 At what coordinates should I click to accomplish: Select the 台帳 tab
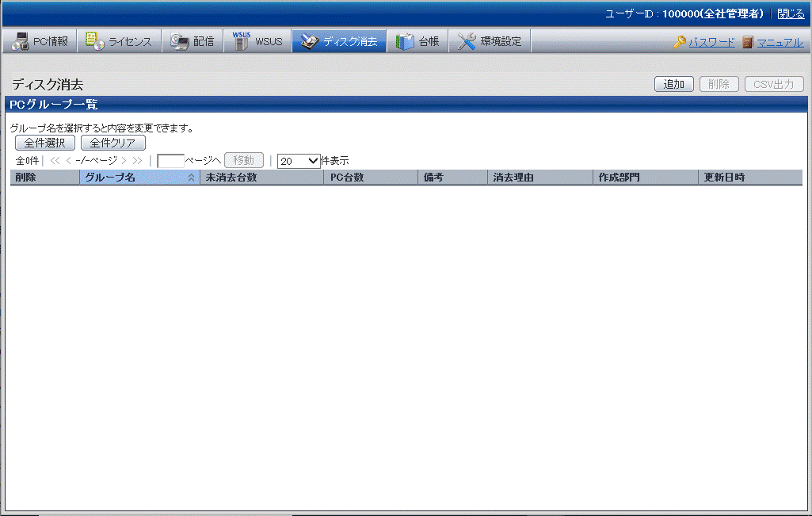point(417,41)
